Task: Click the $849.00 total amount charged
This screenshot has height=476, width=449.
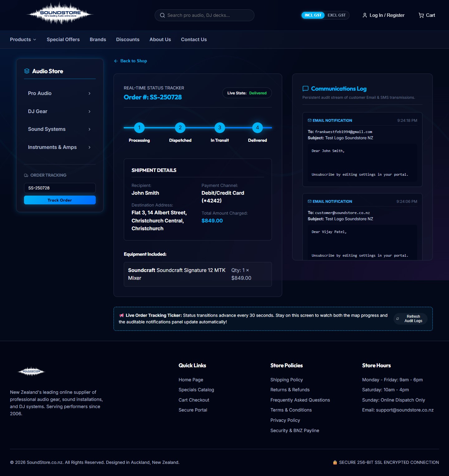Action: (212, 221)
